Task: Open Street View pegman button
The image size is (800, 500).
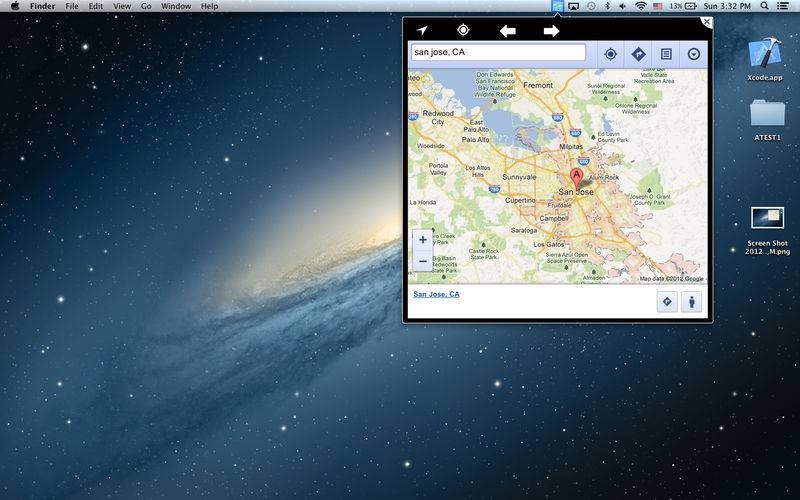Action: 691,302
